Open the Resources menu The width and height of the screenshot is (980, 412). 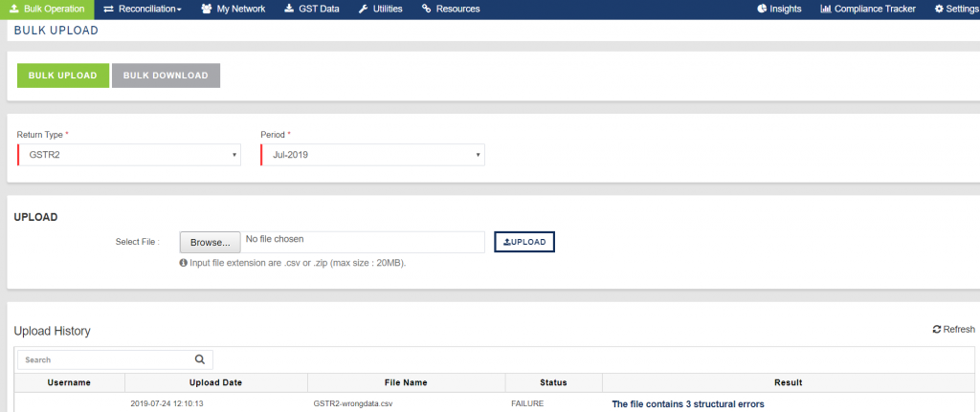tap(451, 10)
